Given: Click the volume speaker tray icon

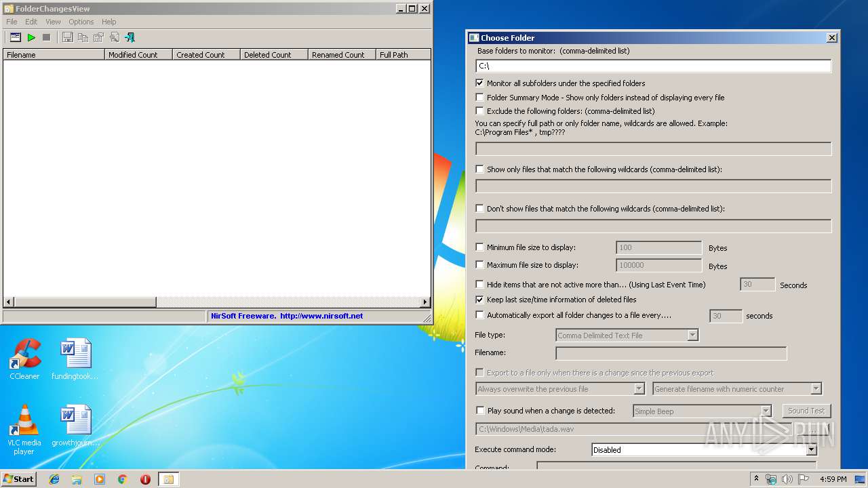Looking at the screenshot, I should pos(787,479).
